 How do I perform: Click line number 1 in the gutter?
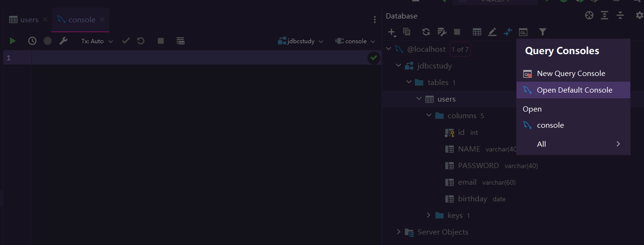(x=9, y=58)
